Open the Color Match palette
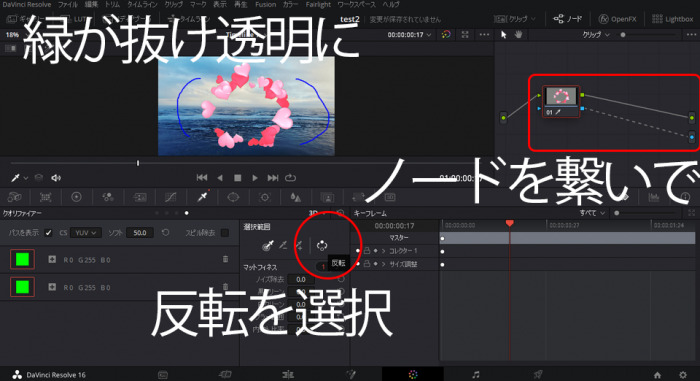 click(x=46, y=197)
